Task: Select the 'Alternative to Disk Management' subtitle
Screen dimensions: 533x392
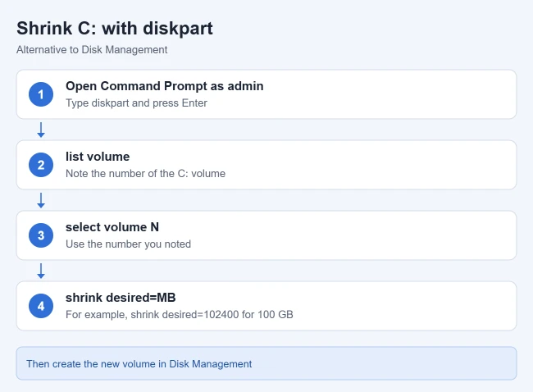Action: (92, 50)
